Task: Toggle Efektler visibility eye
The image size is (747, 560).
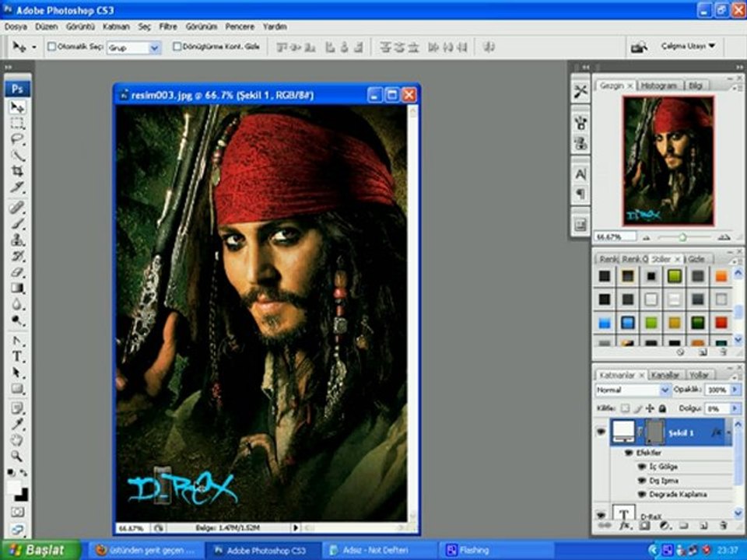Action: pyautogui.click(x=629, y=453)
